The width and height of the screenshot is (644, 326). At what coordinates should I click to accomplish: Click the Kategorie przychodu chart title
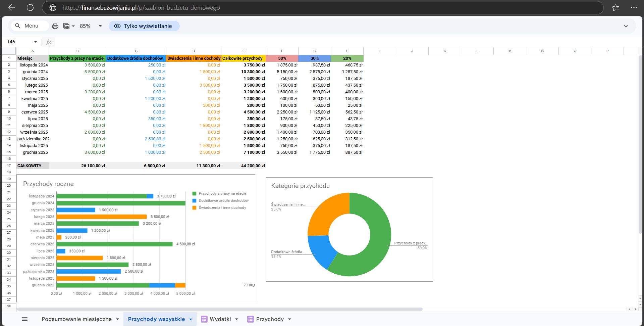pos(300,186)
